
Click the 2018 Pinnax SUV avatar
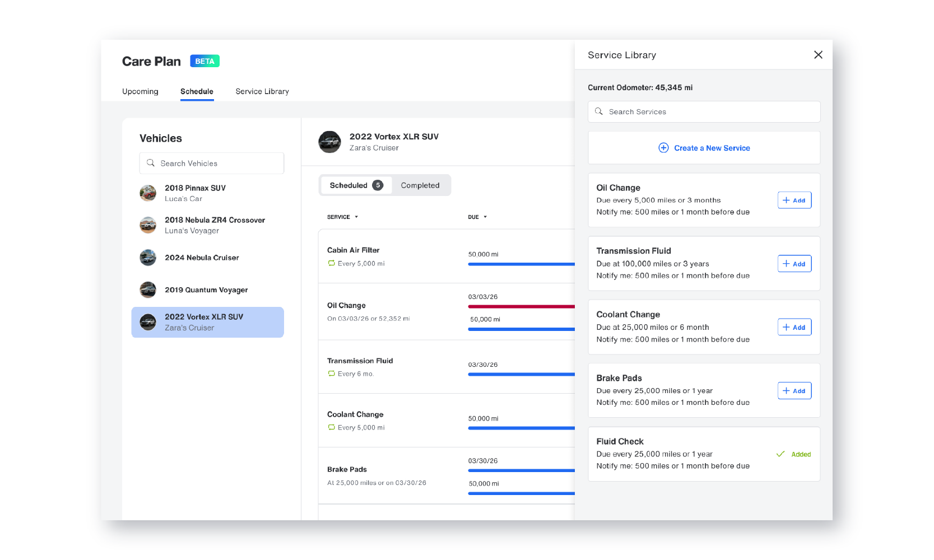[148, 193]
